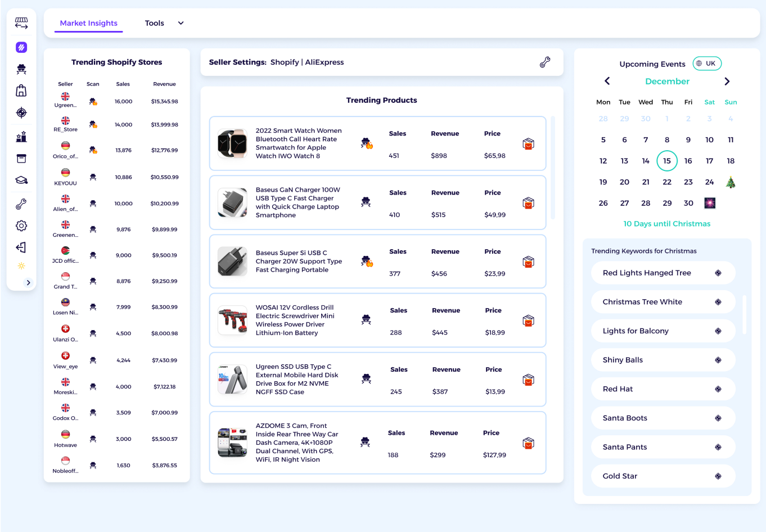Open the WOSAI Cordless Drill thumbnail
The image size is (766, 532).
pos(232,321)
